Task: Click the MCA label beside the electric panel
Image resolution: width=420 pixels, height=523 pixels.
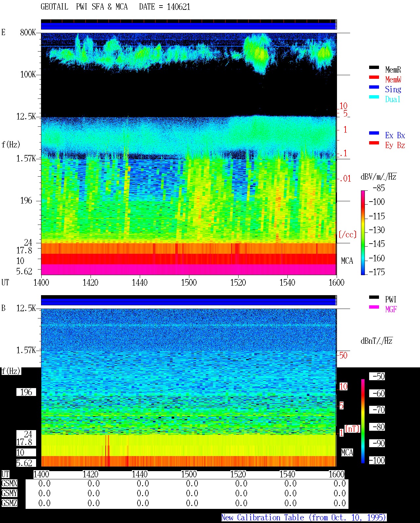Action: 347,261
